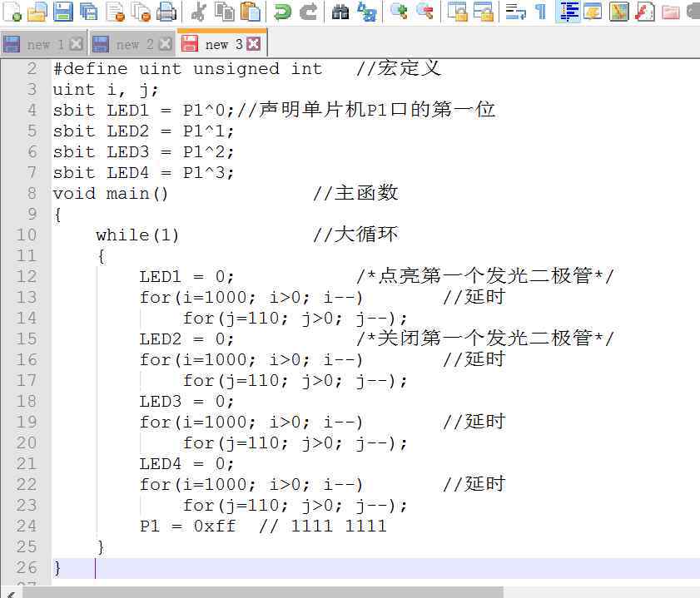Click the closing brace on line 26
Image resolution: width=700 pixels, height=598 pixels.
pos(57,568)
